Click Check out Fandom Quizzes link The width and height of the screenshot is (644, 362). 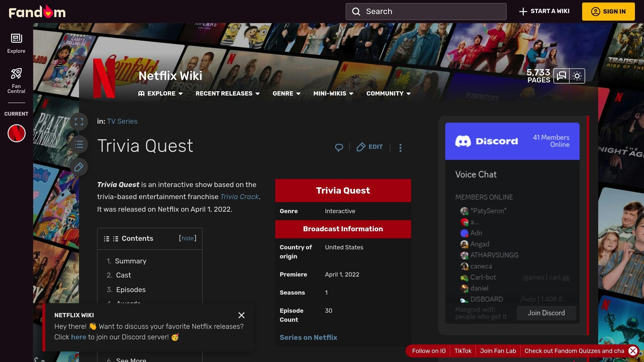pyautogui.click(x=574, y=351)
